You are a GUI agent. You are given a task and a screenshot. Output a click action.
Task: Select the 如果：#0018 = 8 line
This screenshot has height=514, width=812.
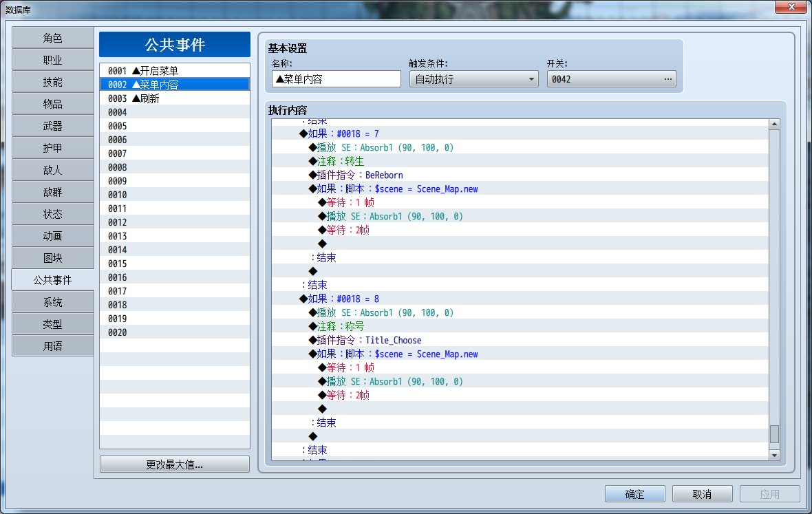click(520, 299)
